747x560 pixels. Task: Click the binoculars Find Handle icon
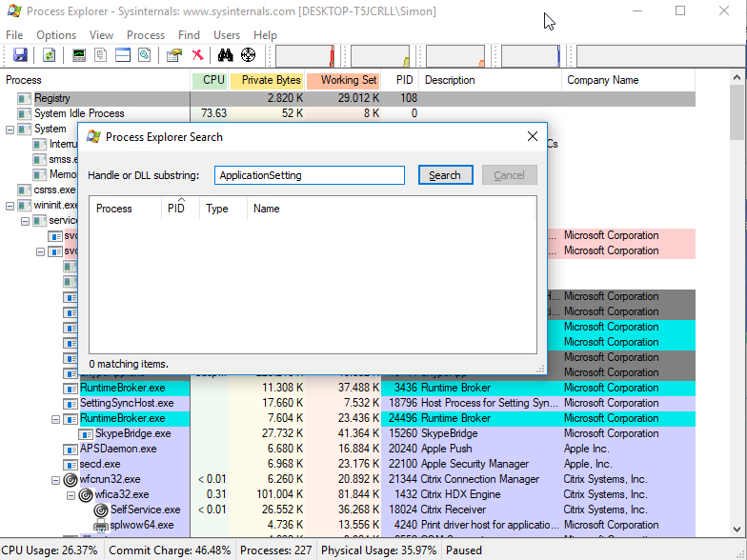(x=225, y=55)
